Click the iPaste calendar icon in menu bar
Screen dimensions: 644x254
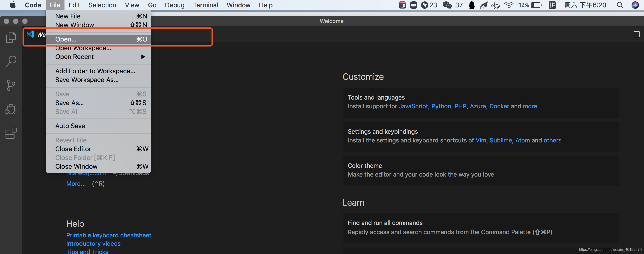click(402, 5)
